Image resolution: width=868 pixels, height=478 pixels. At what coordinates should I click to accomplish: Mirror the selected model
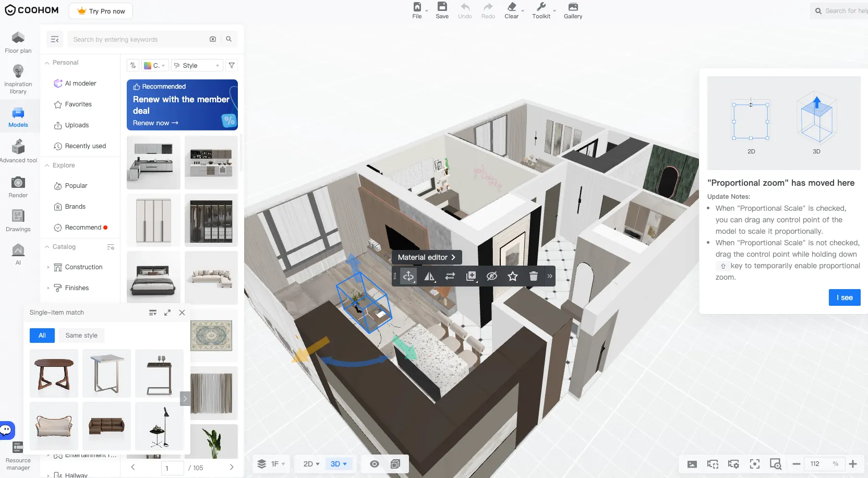[429, 276]
